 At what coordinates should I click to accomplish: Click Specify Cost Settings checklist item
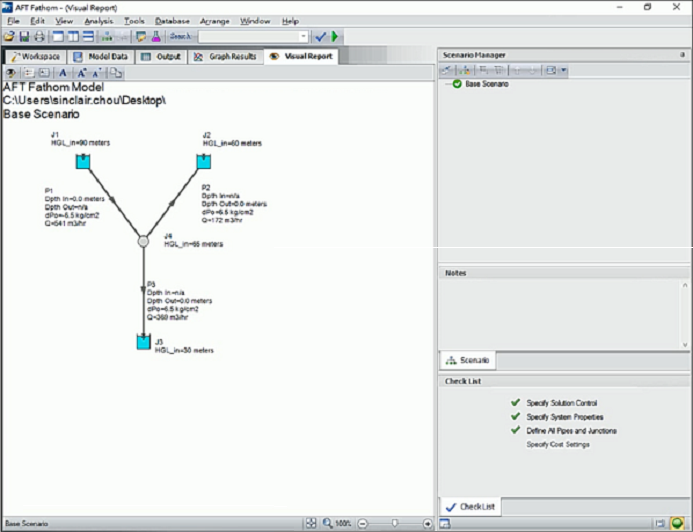[558, 445]
